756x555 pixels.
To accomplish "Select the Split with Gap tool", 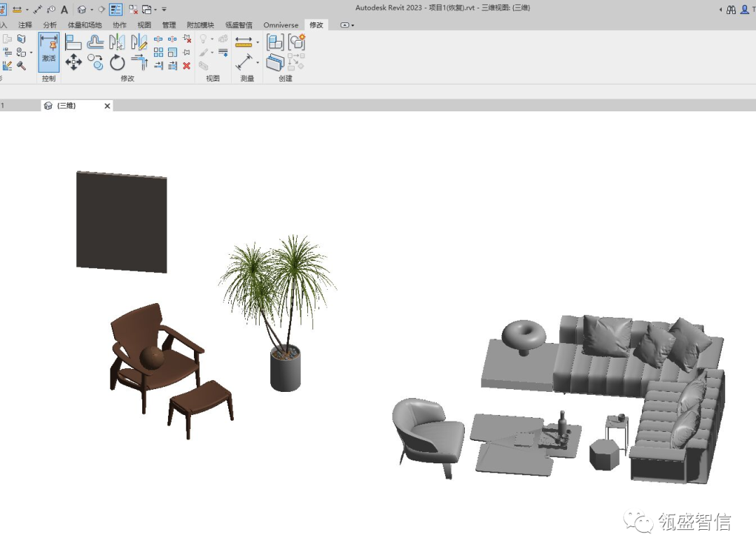I will pyautogui.click(x=172, y=39).
